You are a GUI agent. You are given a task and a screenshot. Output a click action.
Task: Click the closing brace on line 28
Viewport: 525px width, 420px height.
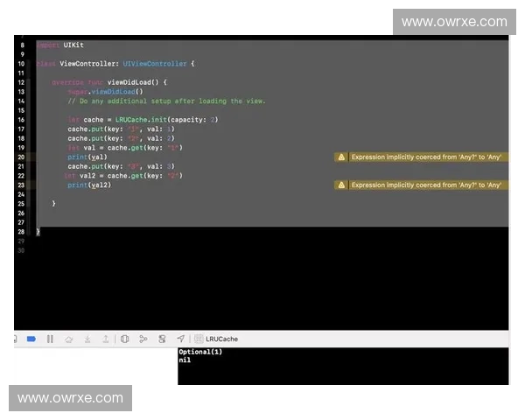point(38,231)
